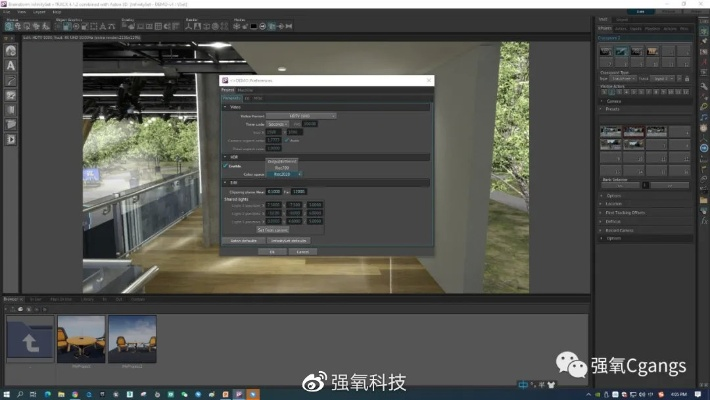
Task: Open the File menu
Action: pos(6,12)
